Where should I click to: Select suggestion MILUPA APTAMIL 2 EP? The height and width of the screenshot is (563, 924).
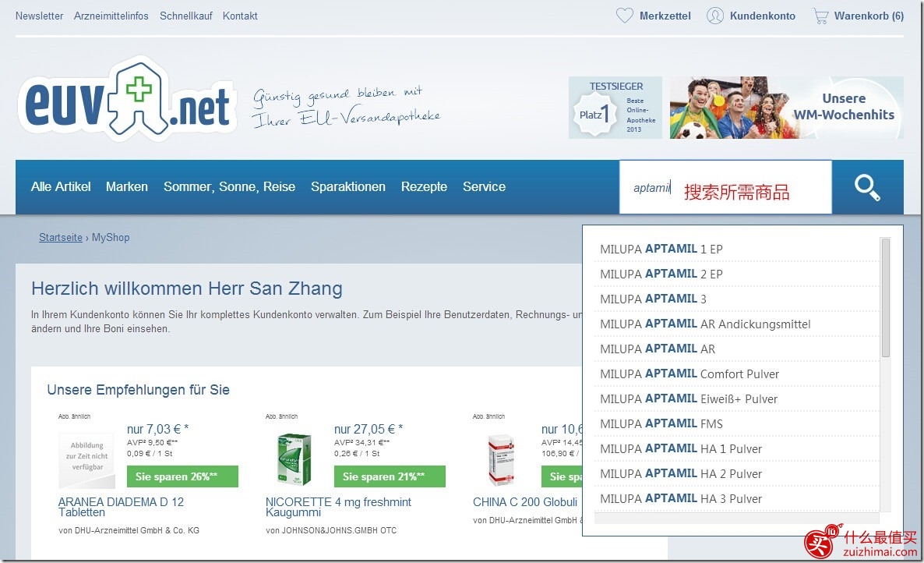click(x=736, y=274)
